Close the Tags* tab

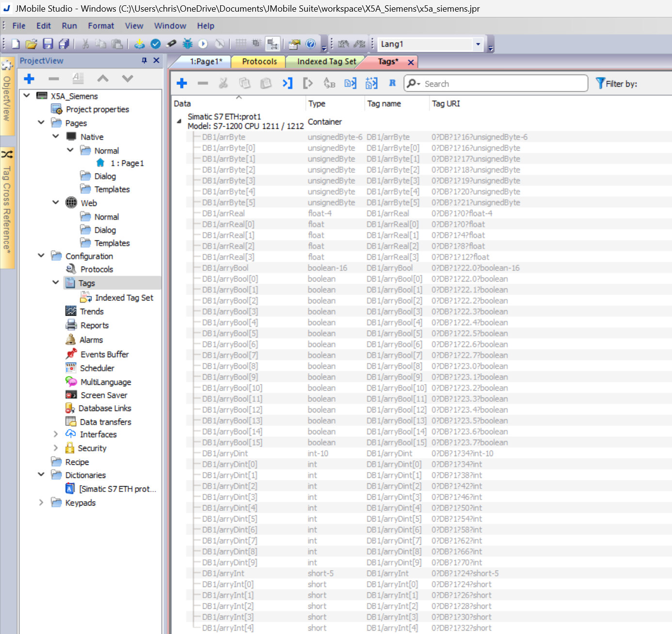click(x=411, y=62)
